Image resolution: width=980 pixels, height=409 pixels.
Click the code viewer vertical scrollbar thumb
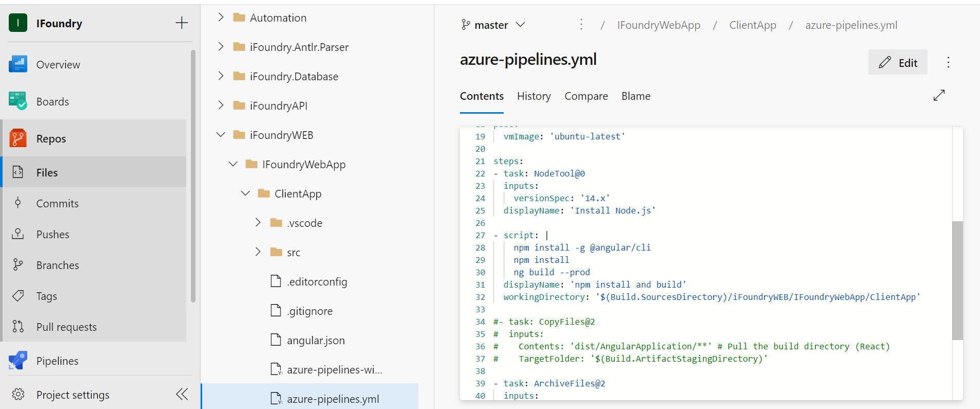(957, 280)
